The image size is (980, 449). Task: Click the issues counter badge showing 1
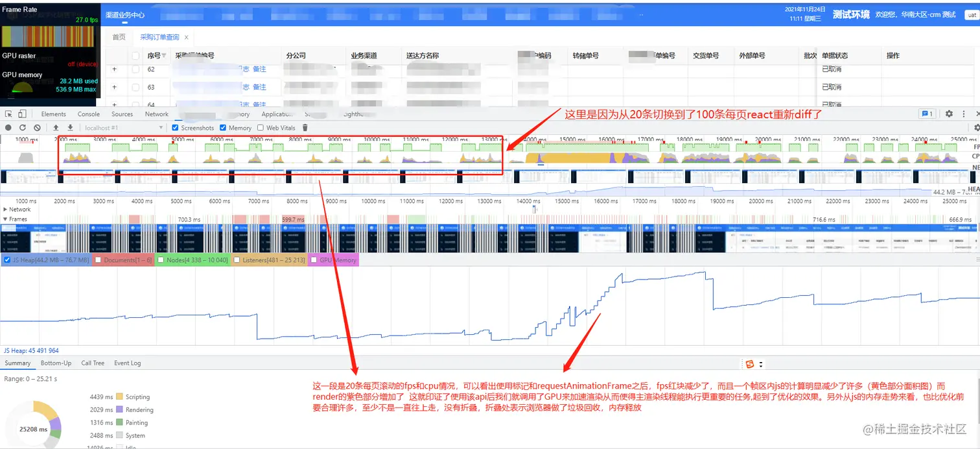pyautogui.click(x=927, y=114)
